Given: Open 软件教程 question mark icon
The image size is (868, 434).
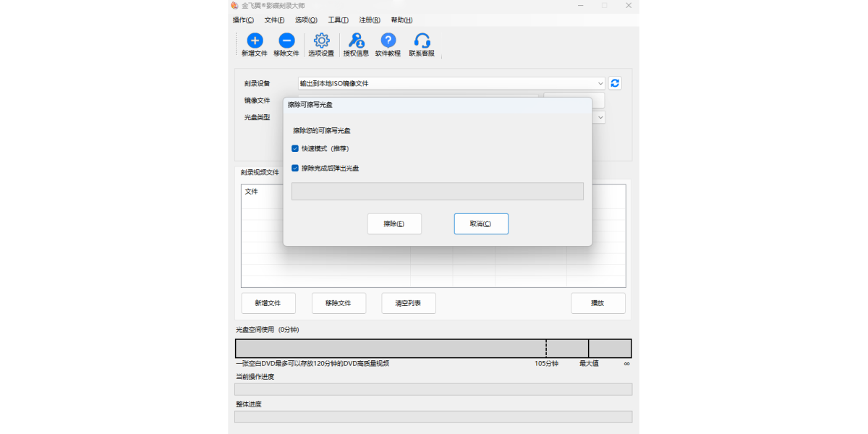Looking at the screenshot, I should tap(388, 41).
